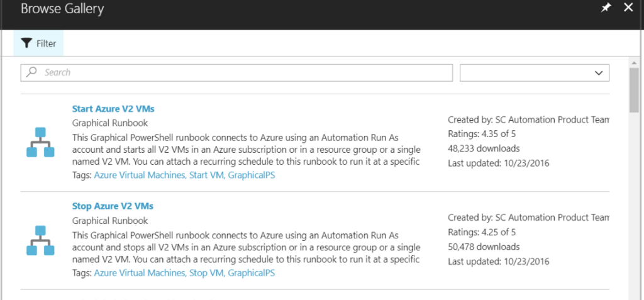The height and width of the screenshot is (300, 644).
Task: Open the gallery source dropdown
Action: pos(534,73)
